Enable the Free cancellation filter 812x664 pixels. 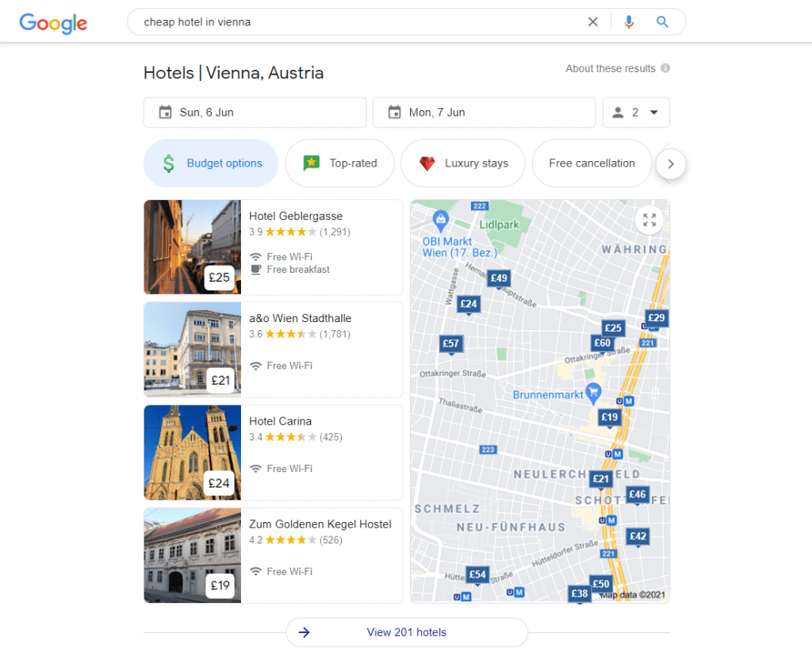pyautogui.click(x=592, y=163)
